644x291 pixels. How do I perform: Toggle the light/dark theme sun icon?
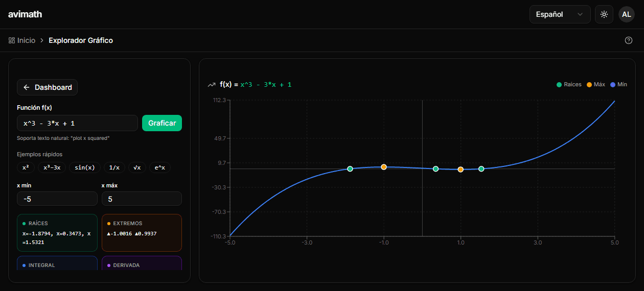(604, 14)
